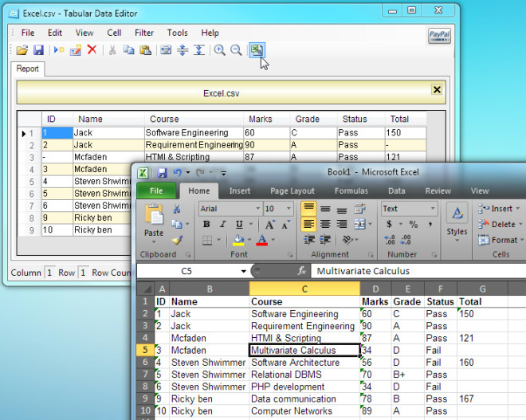Open Font Color dropdown arrow

tap(273, 240)
